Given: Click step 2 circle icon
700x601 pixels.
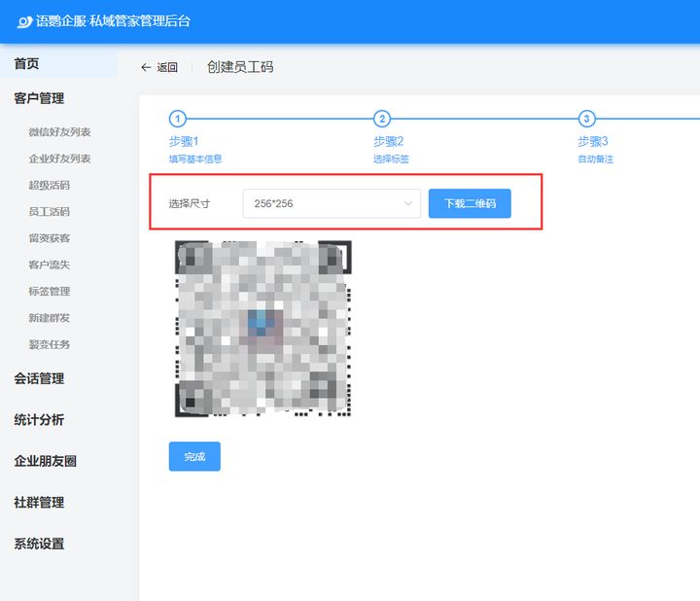Looking at the screenshot, I should (x=382, y=119).
